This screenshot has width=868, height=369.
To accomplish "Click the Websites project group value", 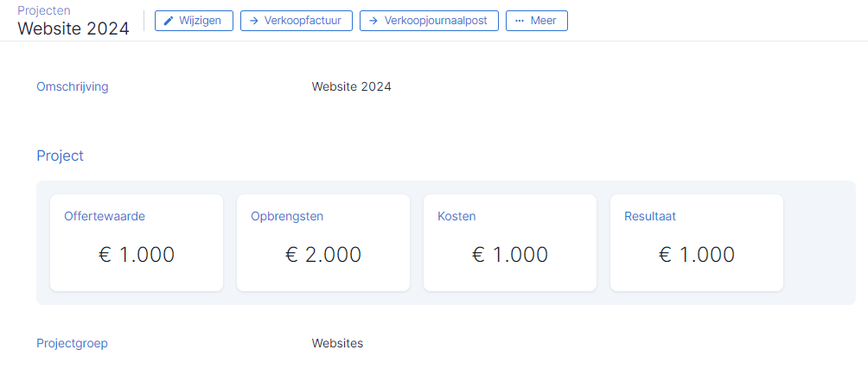I will 337,344.
